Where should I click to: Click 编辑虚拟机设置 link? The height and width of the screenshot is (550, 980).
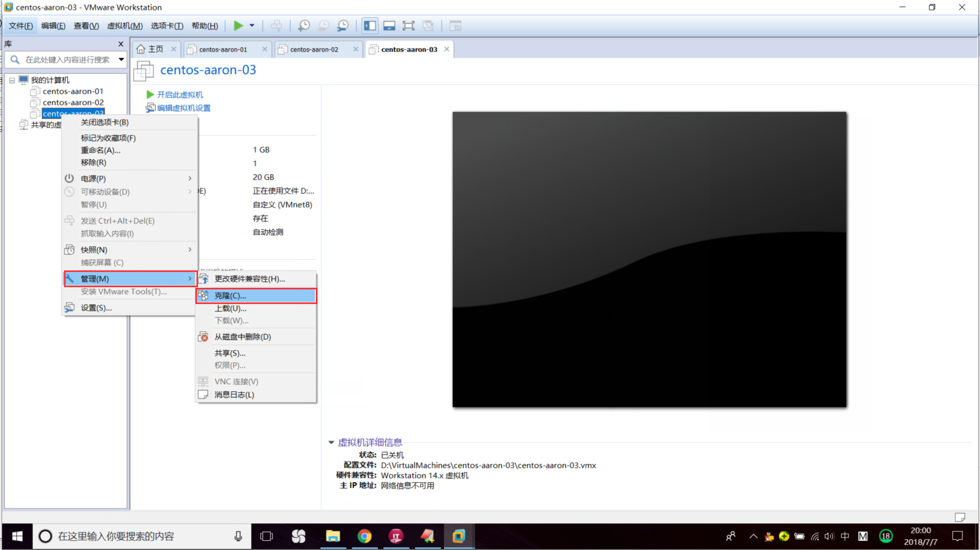(183, 108)
